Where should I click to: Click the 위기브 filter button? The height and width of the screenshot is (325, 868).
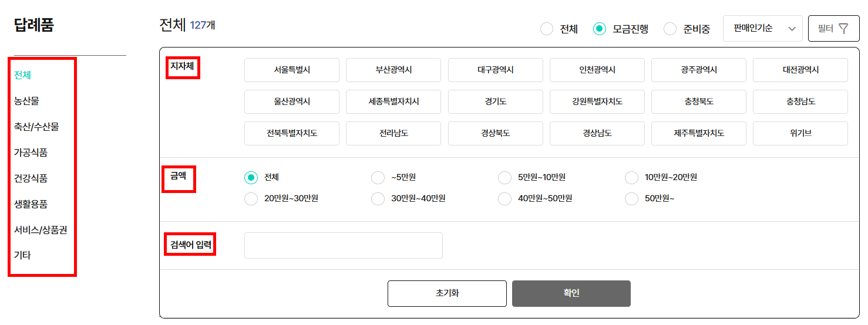coord(800,133)
